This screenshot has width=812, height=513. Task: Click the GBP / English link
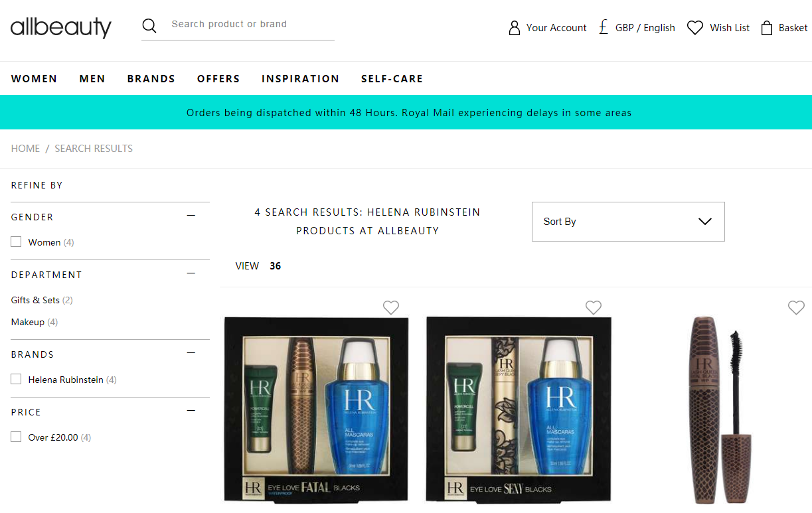click(645, 28)
